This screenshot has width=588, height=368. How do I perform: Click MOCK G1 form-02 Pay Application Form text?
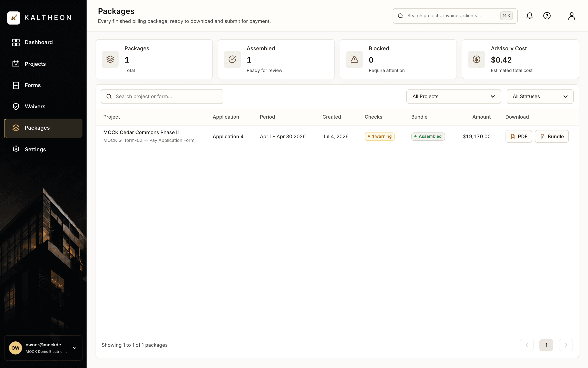pos(149,140)
